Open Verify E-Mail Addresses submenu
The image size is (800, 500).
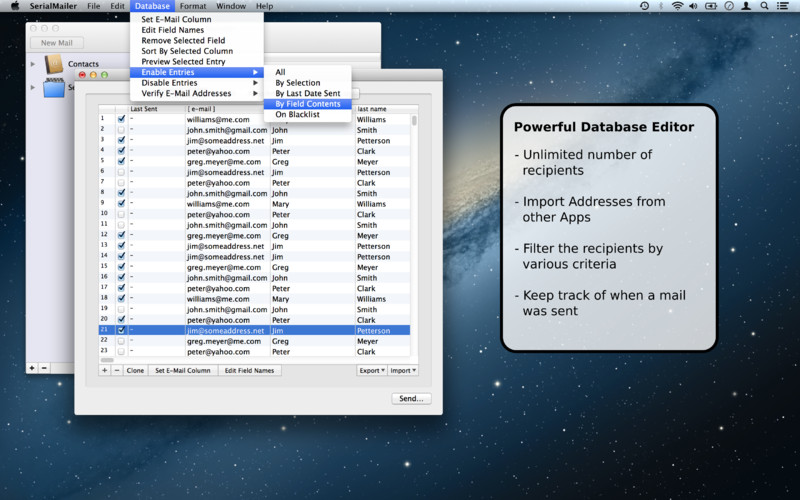[197, 93]
